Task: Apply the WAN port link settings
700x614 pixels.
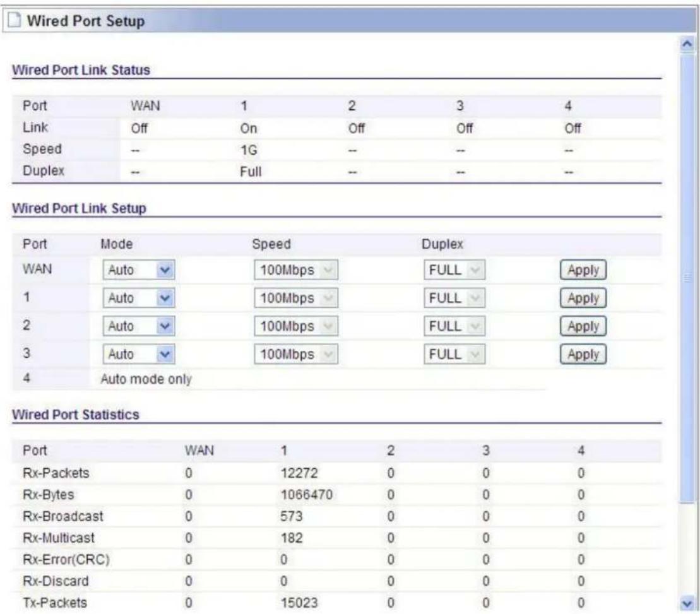Action: 583,270
